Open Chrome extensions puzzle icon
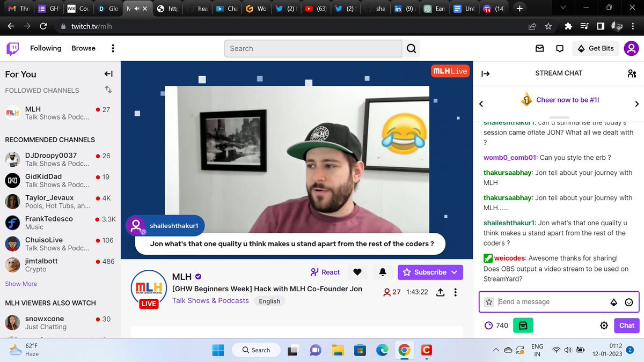The width and height of the screenshot is (644, 362). 568,26
